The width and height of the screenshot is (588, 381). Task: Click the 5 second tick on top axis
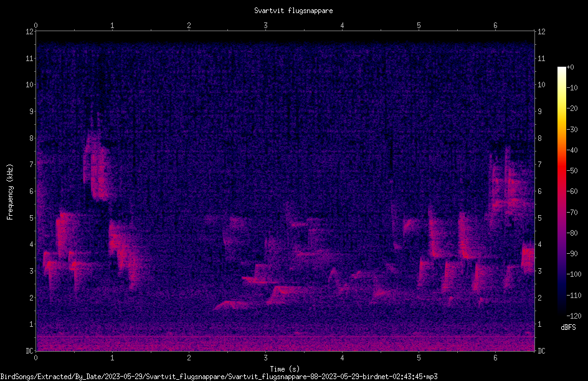tap(419, 26)
